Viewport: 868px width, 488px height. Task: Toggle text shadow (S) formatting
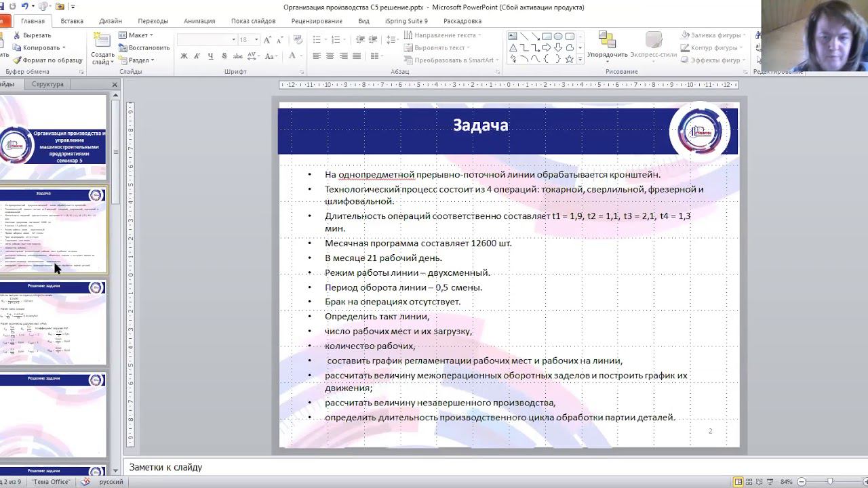(x=224, y=56)
